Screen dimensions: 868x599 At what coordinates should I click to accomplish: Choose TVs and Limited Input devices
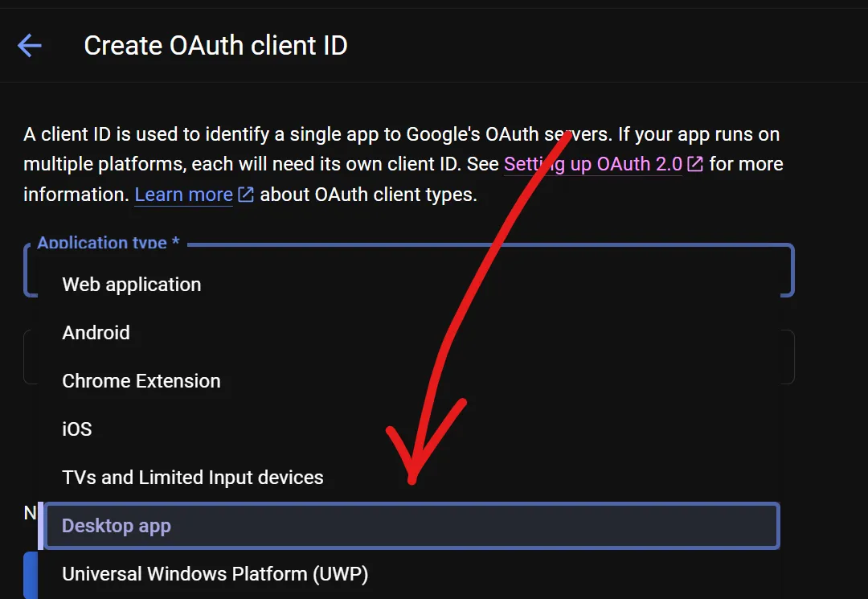tap(409, 478)
